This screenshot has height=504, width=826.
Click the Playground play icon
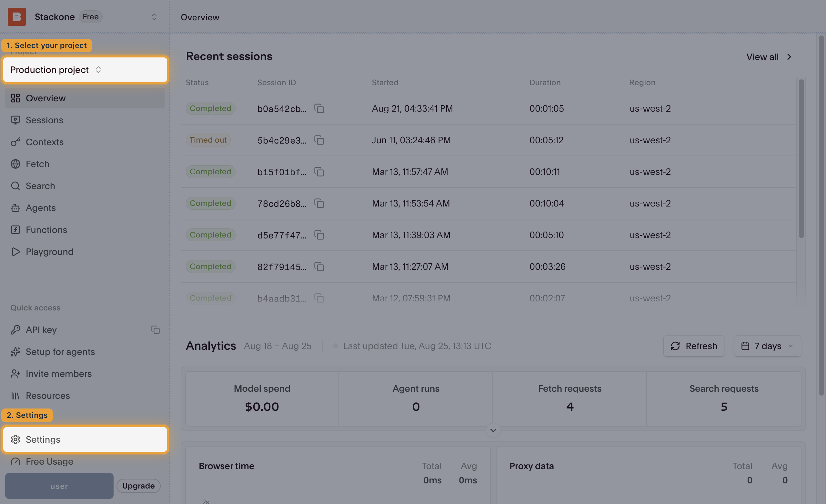click(15, 252)
